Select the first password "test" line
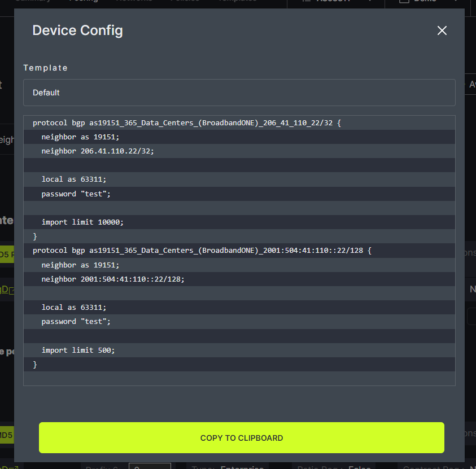Screen dimensions: 476x469 click(x=76, y=194)
